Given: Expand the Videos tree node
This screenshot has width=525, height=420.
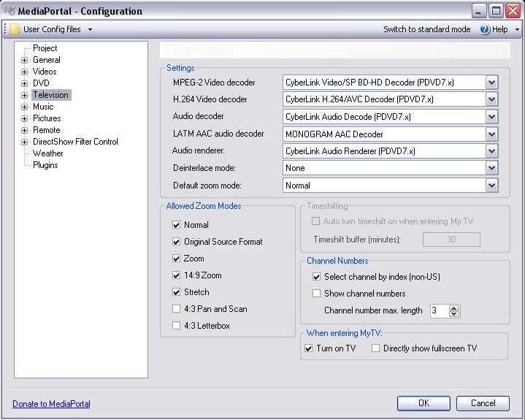Looking at the screenshot, I should [x=24, y=72].
